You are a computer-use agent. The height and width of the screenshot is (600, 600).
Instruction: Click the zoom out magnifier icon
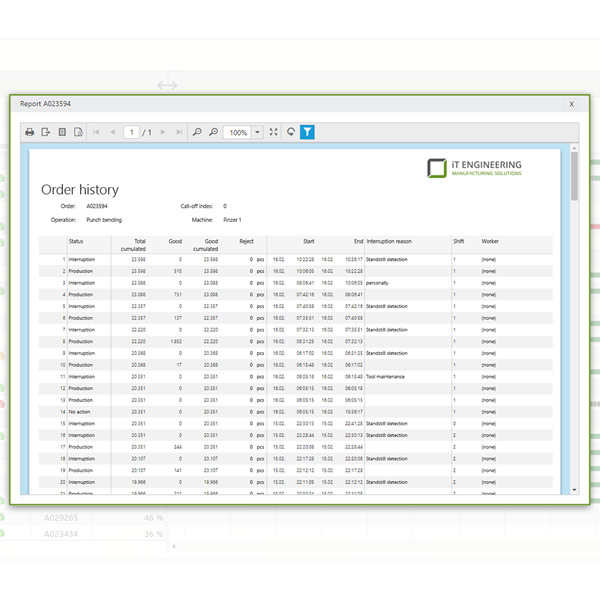197,132
